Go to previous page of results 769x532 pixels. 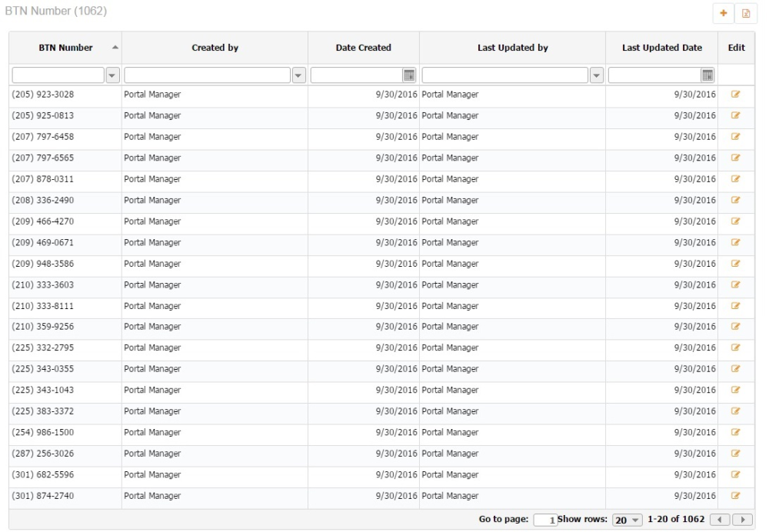click(x=720, y=520)
